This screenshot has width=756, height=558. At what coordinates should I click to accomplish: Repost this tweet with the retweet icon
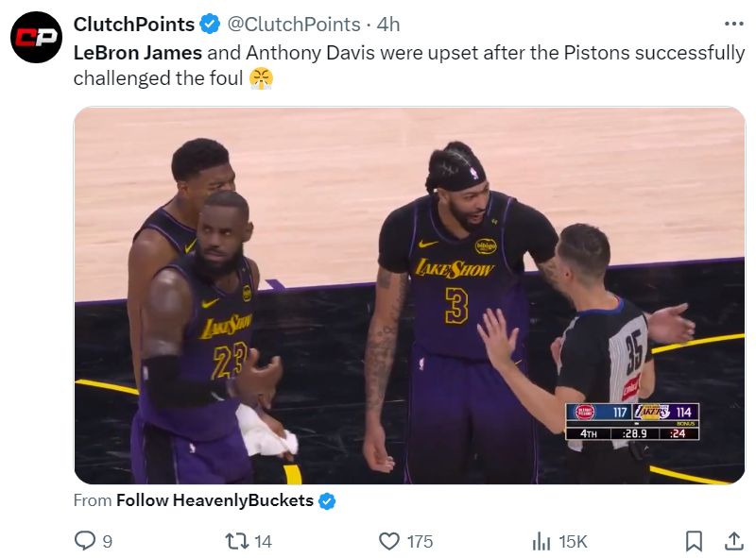click(x=234, y=540)
